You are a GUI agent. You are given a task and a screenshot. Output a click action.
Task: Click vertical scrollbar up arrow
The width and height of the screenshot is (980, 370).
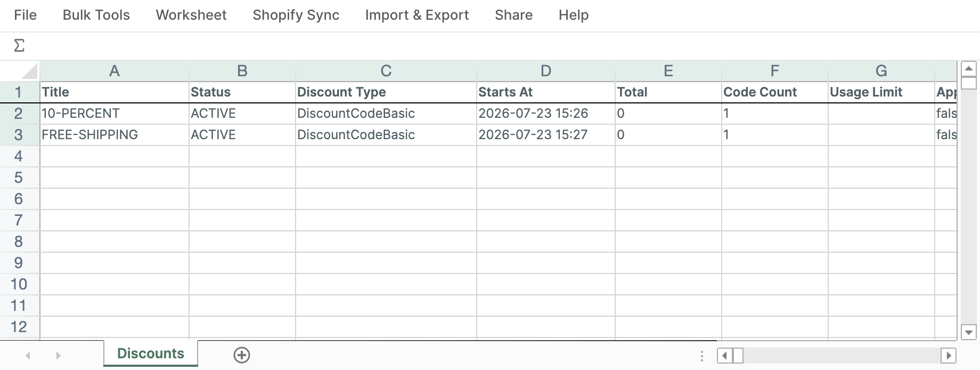[968, 69]
